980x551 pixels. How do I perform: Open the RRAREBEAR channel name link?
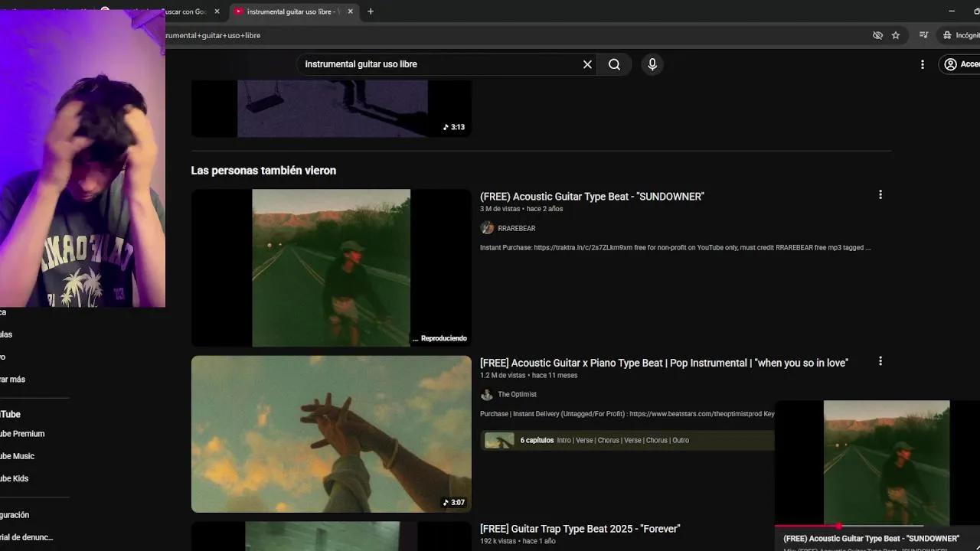click(517, 229)
